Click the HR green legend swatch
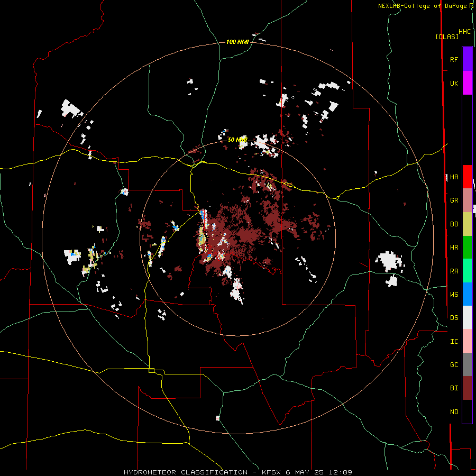Image resolution: width=476 pixels, height=476 pixels. tap(467, 248)
